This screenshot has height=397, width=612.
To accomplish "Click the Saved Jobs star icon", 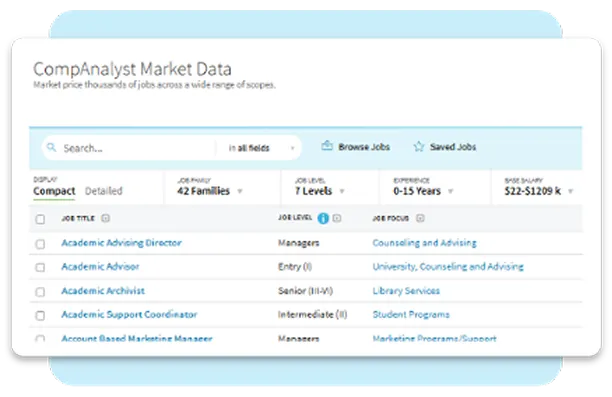I will click(x=419, y=146).
